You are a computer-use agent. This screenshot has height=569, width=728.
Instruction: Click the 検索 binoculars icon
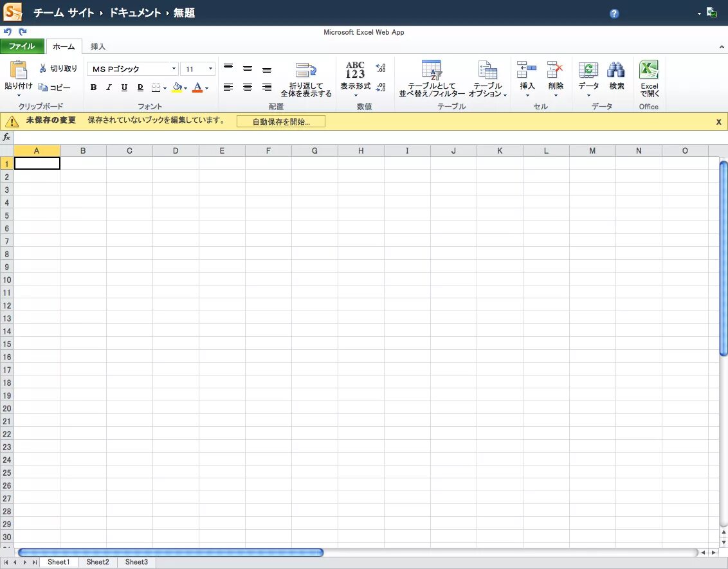click(616, 70)
